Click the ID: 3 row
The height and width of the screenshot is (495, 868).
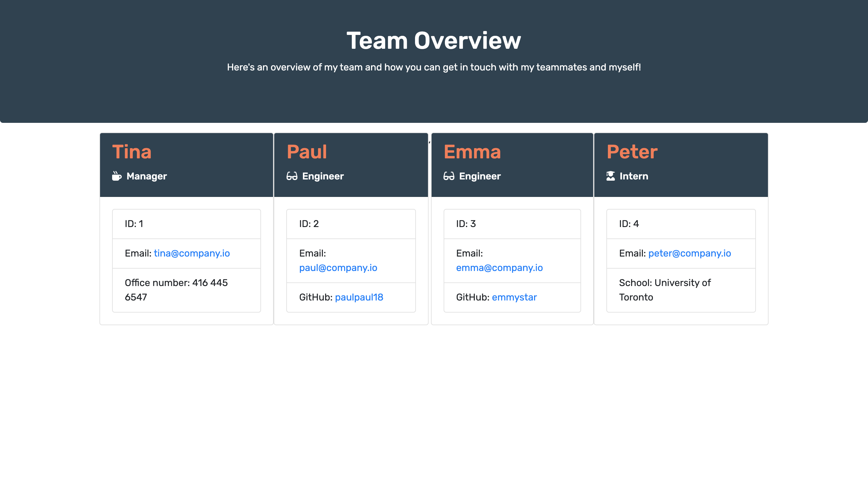coord(512,224)
